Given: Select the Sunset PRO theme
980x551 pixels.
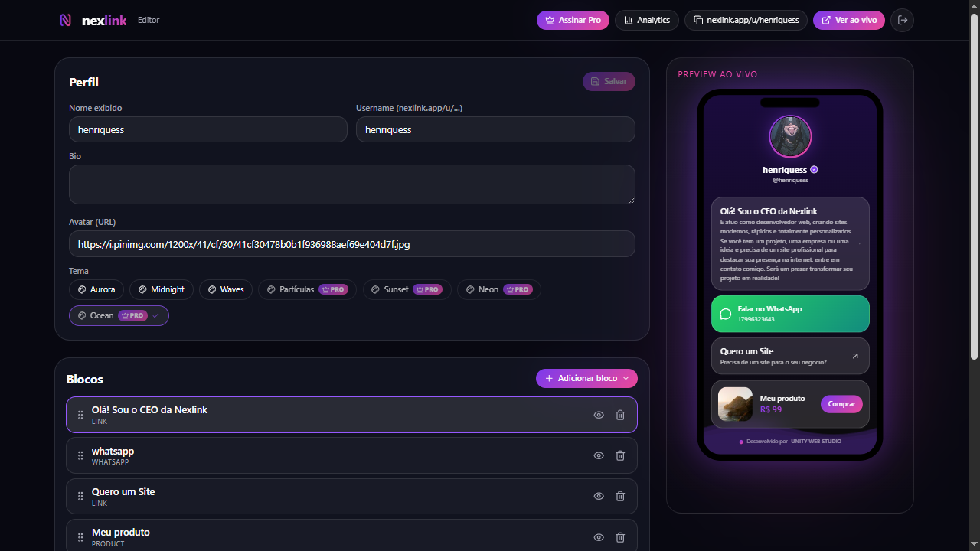Looking at the screenshot, I should (407, 289).
